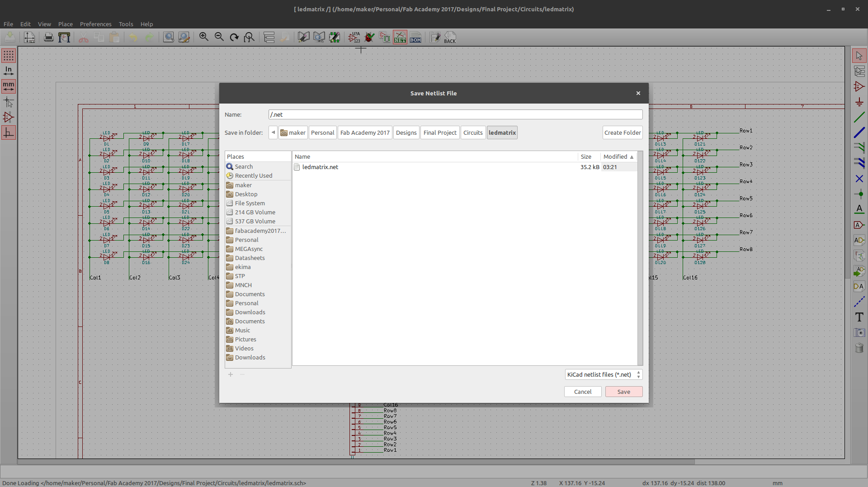Select the Place wire tool
Screen dimensions: 868x487
coord(859,118)
